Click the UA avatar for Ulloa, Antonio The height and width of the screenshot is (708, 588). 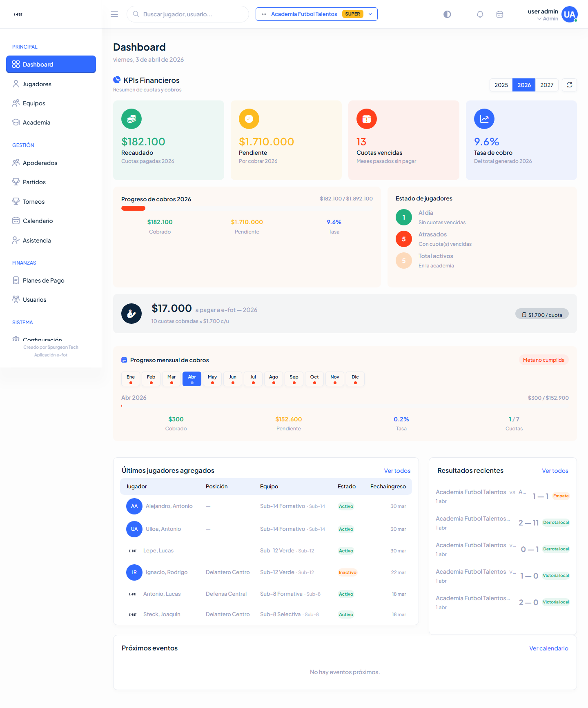tap(134, 529)
